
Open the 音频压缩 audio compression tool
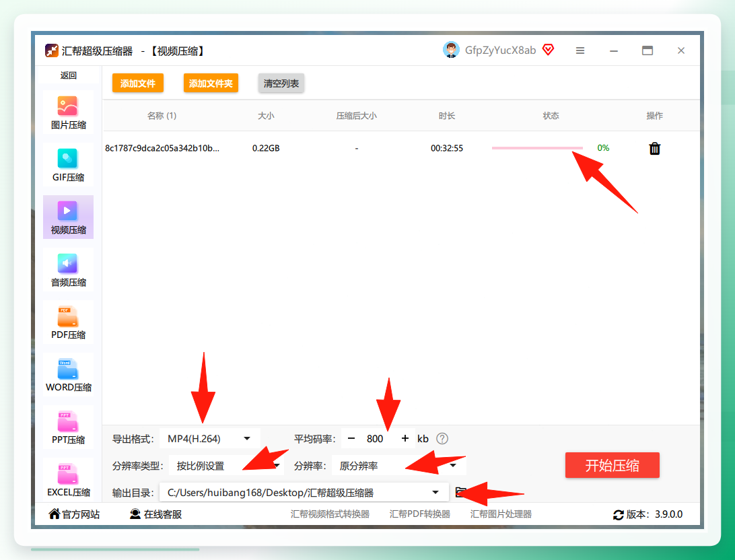point(69,270)
